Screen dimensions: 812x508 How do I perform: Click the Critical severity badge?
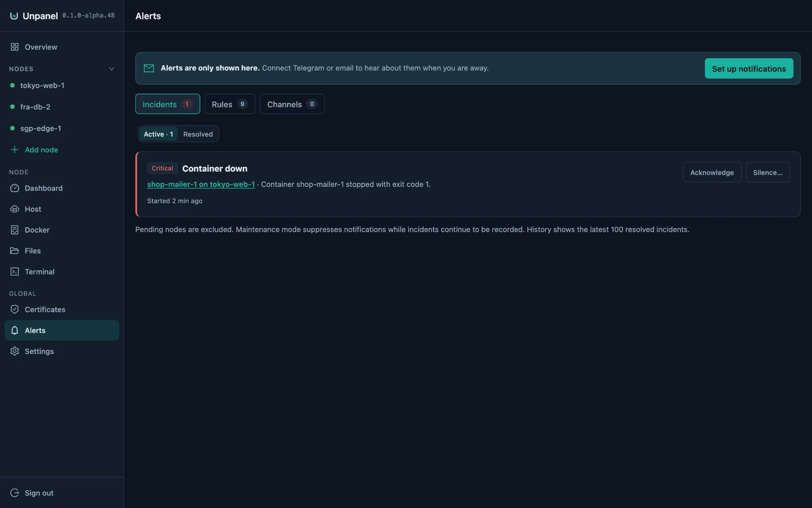point(162,168)
